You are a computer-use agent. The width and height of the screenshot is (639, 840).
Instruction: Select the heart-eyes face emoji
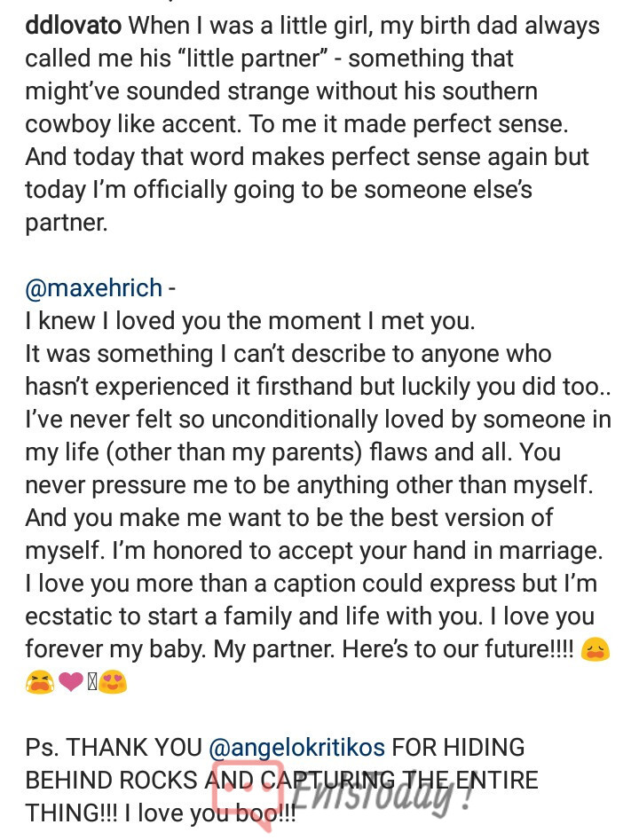113,682
